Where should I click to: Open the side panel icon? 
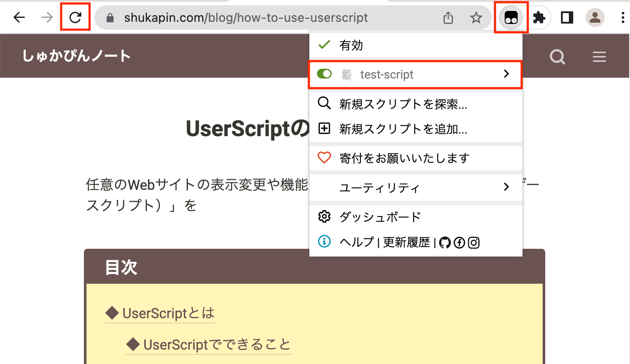(567, 17)
